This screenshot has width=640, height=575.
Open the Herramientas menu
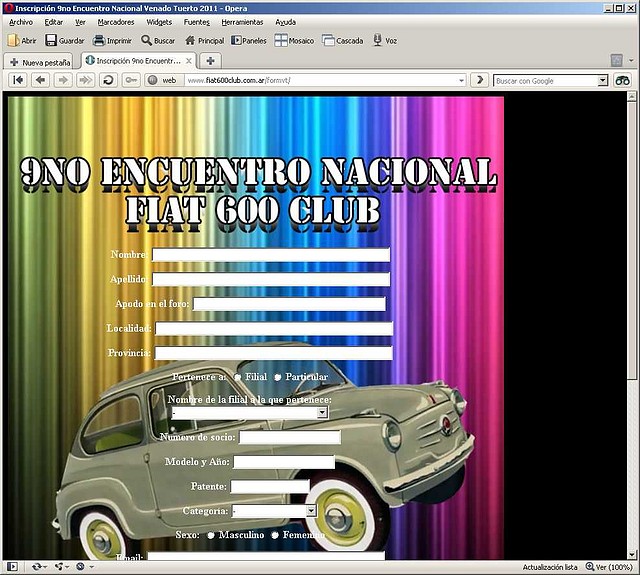(x=242, y=22)
